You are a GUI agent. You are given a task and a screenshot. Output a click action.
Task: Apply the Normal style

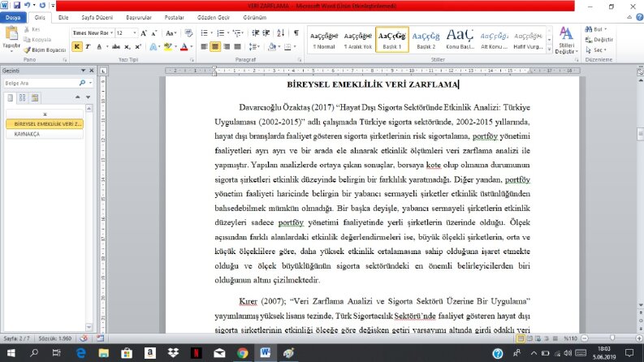pos(324,40)
